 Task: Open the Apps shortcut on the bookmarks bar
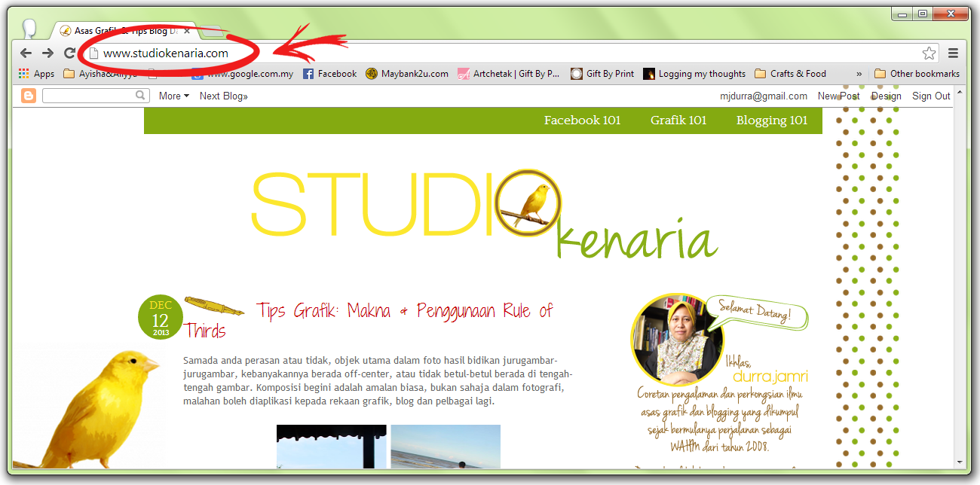click(x=35, y=73)
